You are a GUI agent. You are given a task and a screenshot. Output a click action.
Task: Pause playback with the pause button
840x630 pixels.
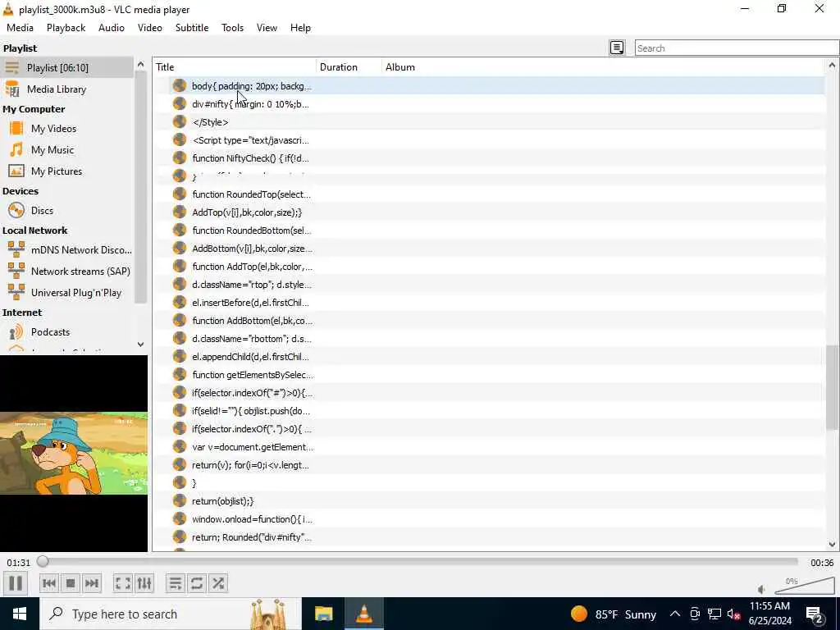[x=16, y=583]
